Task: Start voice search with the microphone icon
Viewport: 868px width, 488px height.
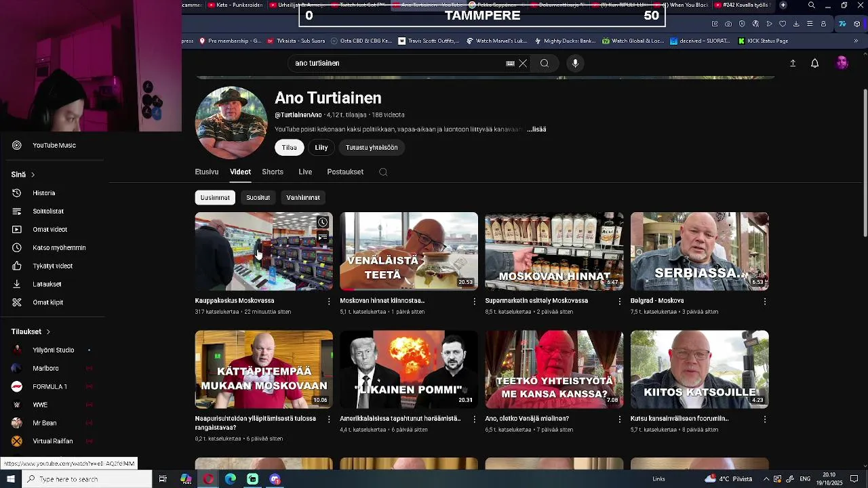Action: coord(575,63)
